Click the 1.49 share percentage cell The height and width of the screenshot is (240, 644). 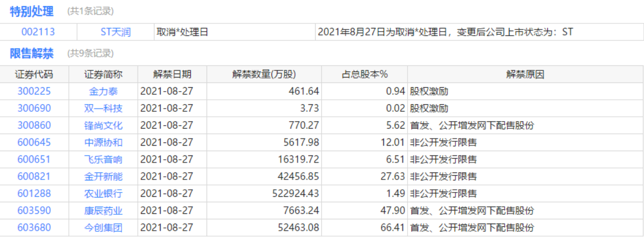coord(365,193)
